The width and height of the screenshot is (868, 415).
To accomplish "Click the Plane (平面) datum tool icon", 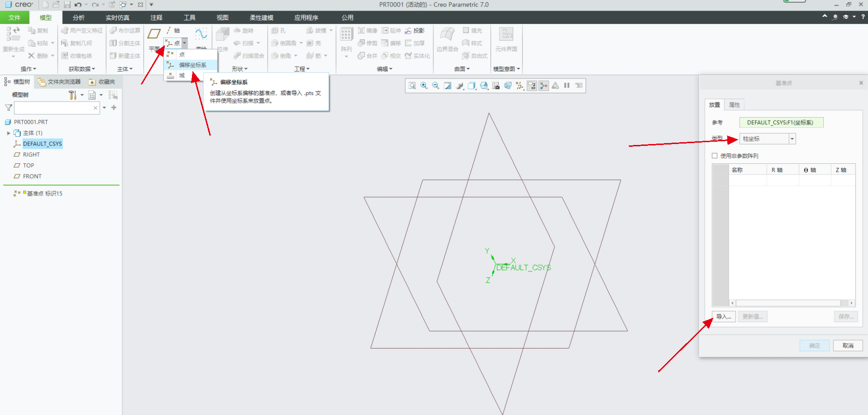I will [154, 34].
